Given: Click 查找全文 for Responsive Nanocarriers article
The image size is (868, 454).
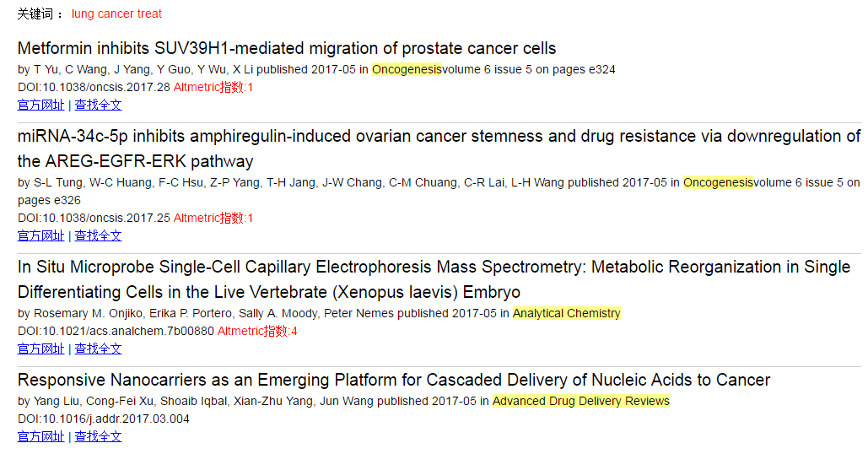Looking at the screenshot, I should (x=98, y=436).
